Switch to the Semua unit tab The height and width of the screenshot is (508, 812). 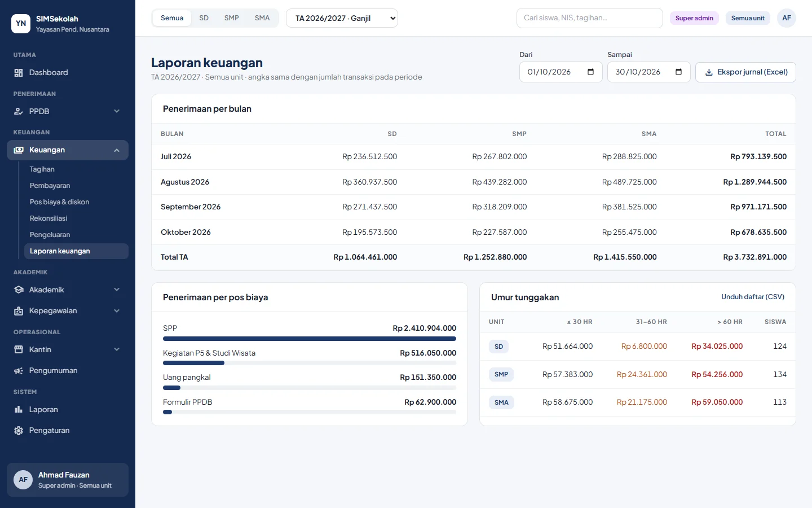(172, 18)
